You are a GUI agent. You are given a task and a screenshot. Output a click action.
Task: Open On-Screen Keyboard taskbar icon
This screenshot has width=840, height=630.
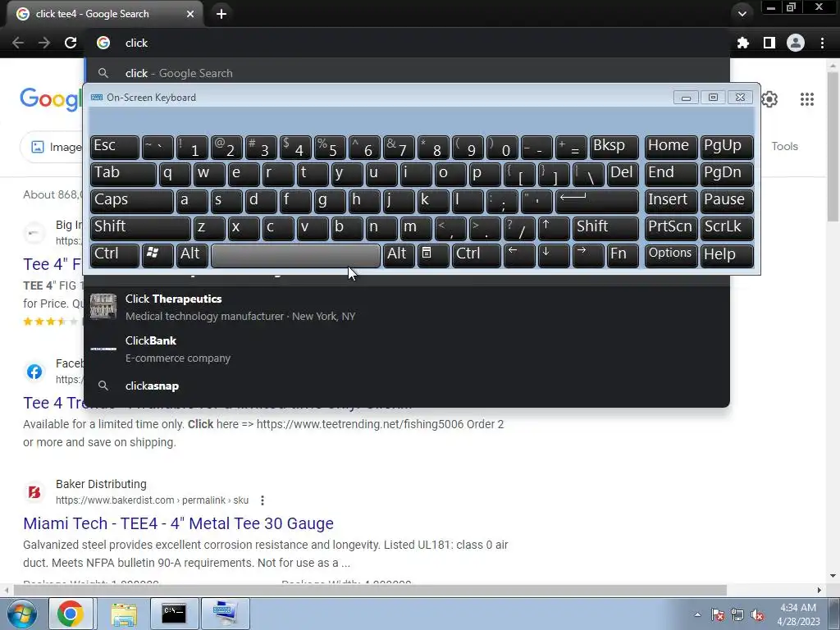click(x=226, y=614)
